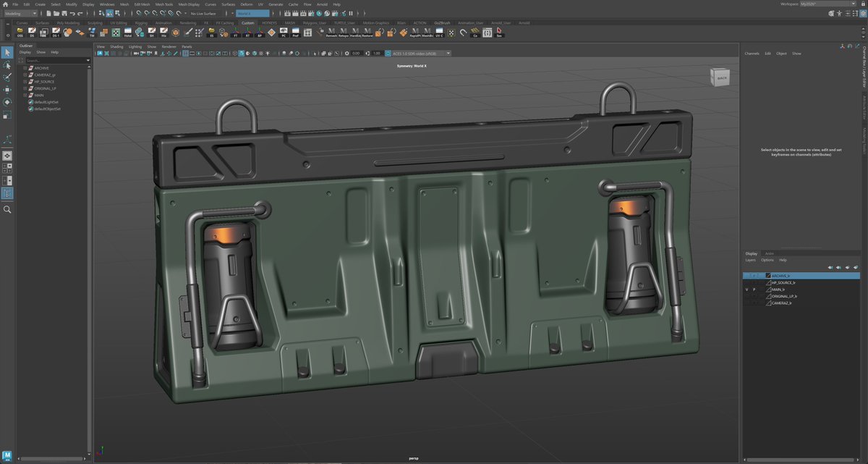
Task: Click the Save scene floppy icon
Action: point(63,13)
